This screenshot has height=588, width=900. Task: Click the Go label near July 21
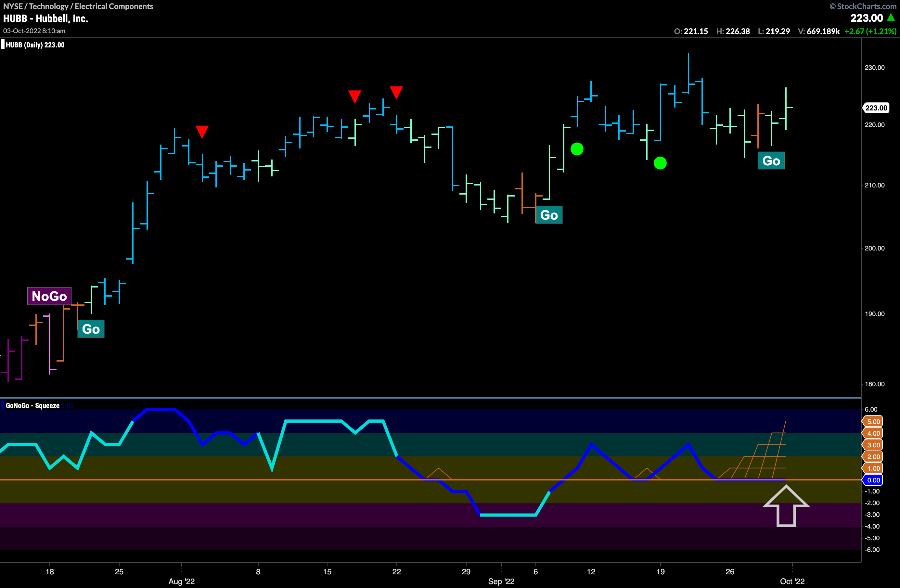tap(91, 329)
